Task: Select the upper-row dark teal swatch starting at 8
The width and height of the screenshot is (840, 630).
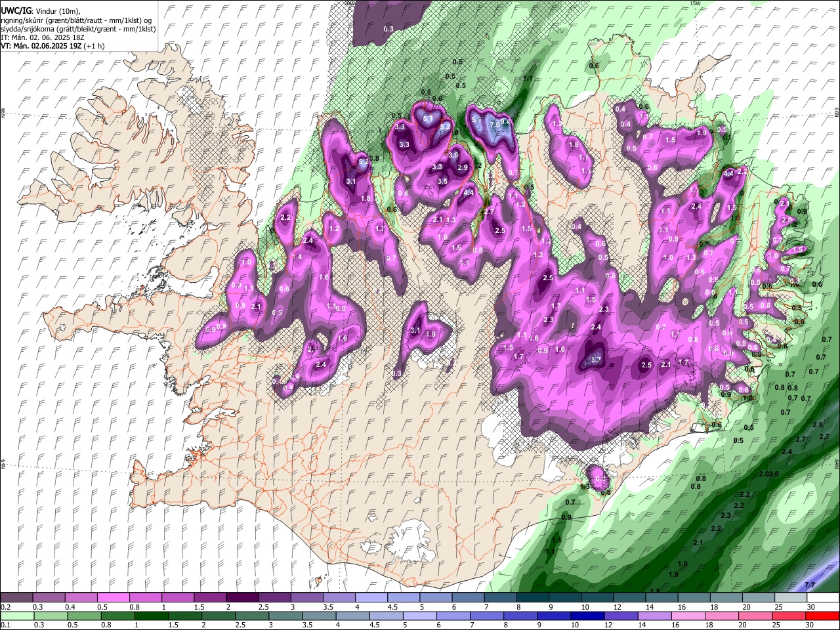Action: click(532, 597)
